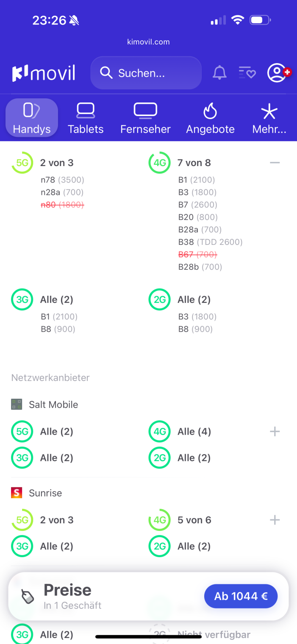Tap the 4G badge showing 7 von 8
This screenshot has width=297, height=644.
pyautogui.click(x=159, y=163)
